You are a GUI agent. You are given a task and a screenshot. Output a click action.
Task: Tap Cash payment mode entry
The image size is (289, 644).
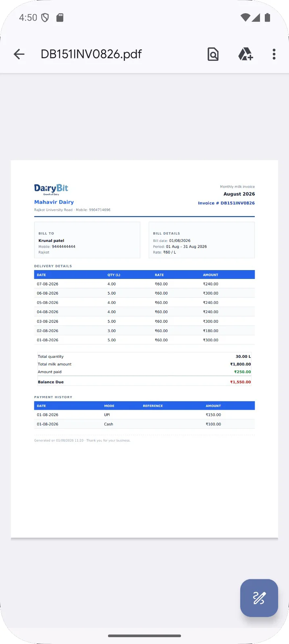point(108,424)
